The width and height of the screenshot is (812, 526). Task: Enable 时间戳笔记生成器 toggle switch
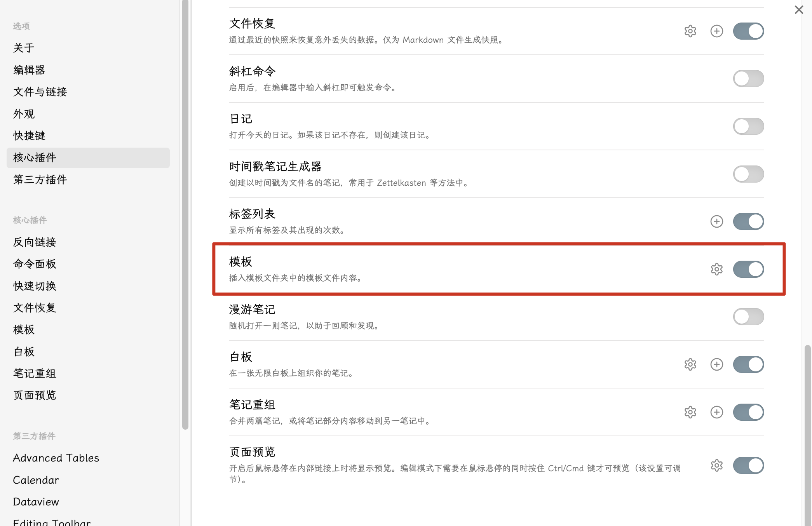pyautogui.click(x=748, y=174)
